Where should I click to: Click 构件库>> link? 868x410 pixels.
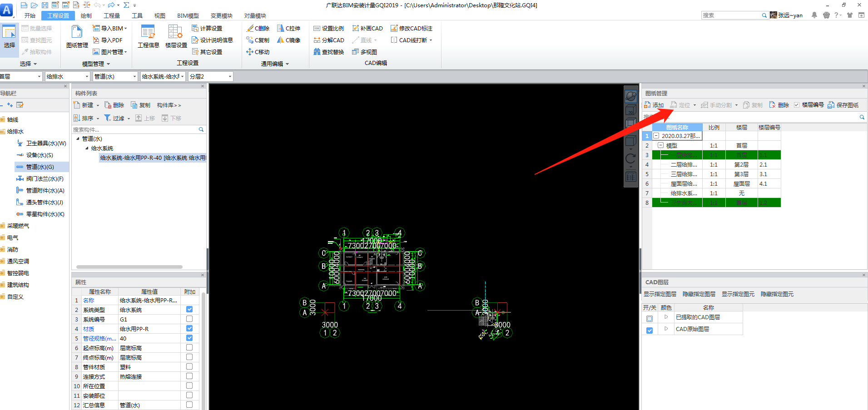169,105
